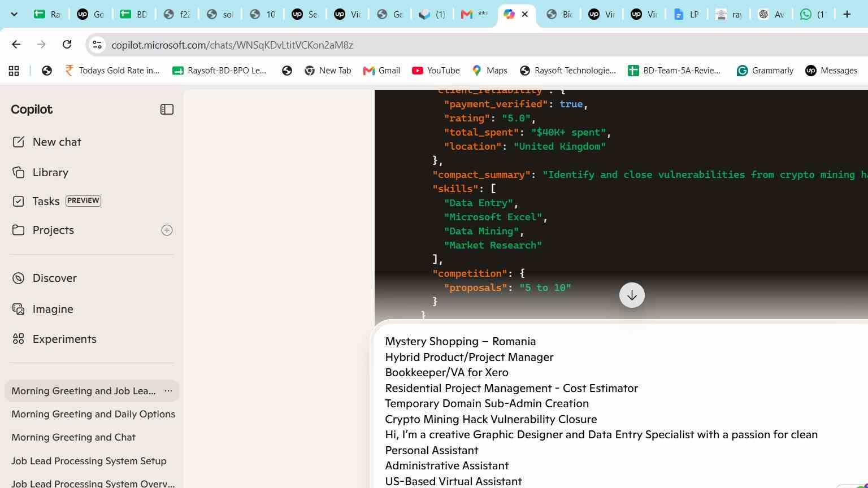Expand the tab search chevron
The width and height of the screenshot is (868, 488).
(x=14, y=14)
